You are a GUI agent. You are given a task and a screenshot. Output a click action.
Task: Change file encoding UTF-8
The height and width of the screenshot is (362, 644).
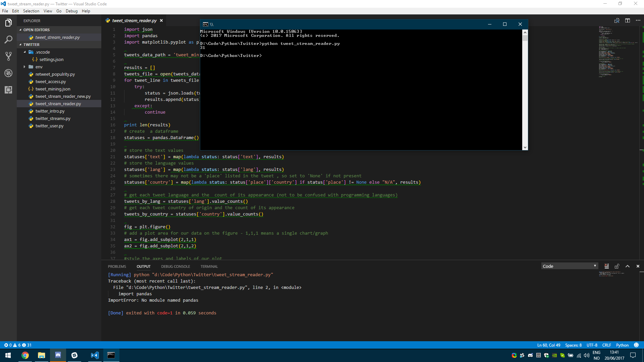point(592,345)
